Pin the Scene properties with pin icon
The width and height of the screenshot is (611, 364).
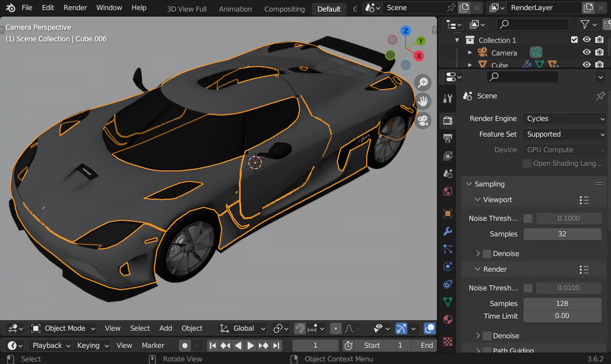pos(600,96)
